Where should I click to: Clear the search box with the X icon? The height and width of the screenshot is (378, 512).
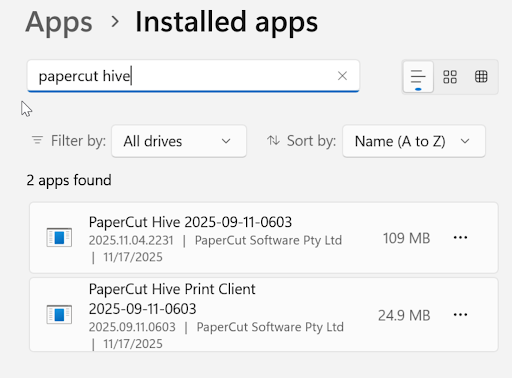click(x=342, y=76)
